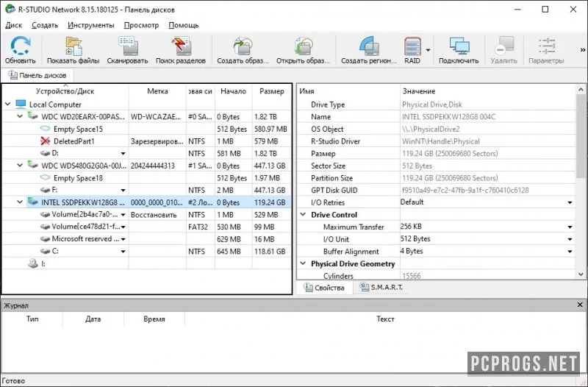Select the Local Computer icon
Screen dimensions: 588x387
tap(21, 104)
